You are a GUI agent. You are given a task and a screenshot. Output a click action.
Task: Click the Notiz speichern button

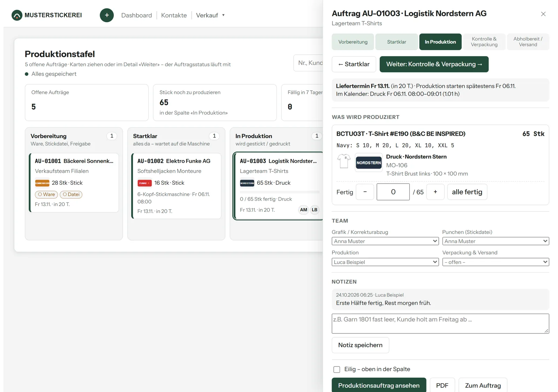click(360, 345)
